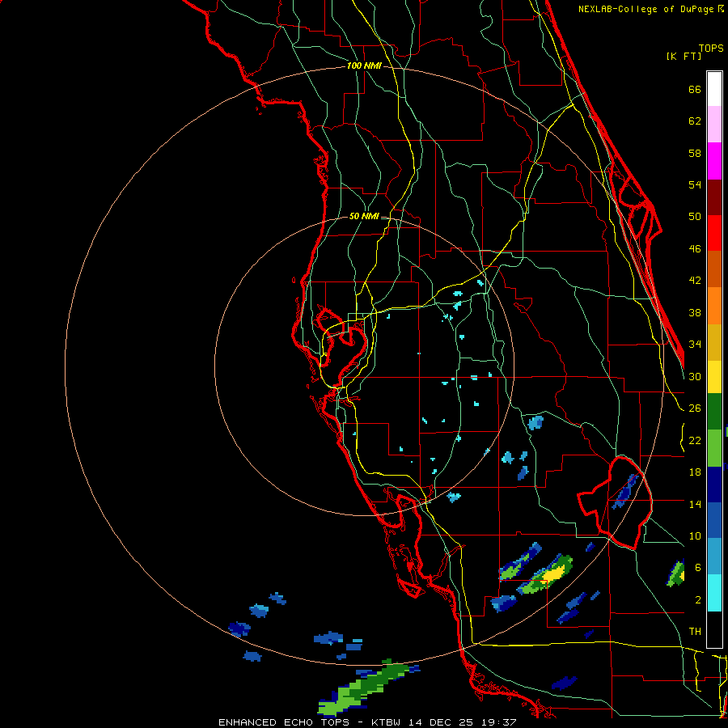Click the "62" scale label
The height and width of the screenshot is (728, 728).
(x=695, y=121)
